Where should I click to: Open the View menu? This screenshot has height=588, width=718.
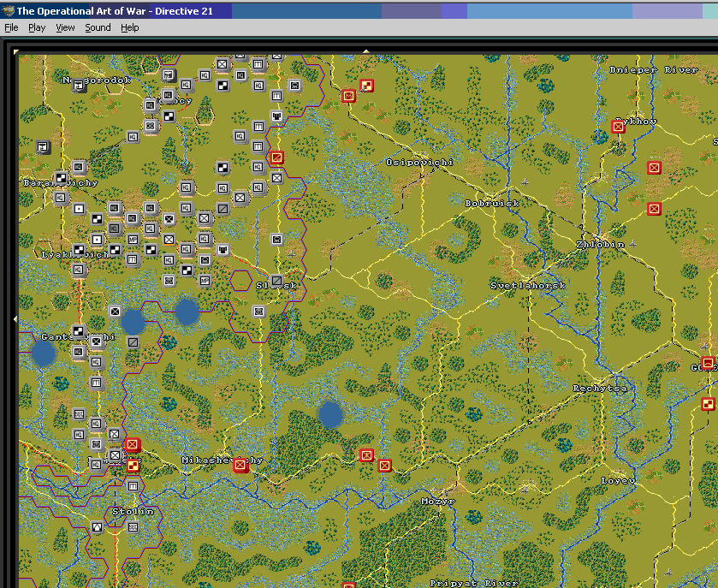point(65,27)
